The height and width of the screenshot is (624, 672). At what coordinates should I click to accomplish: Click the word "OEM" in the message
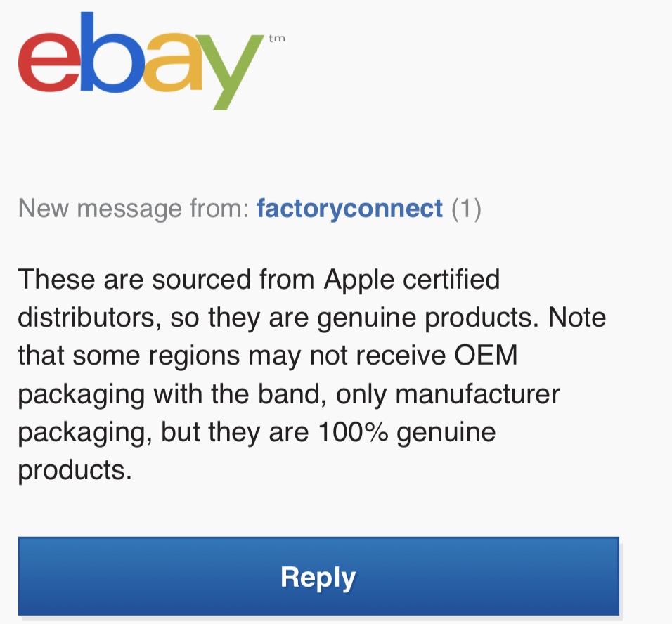point(486,356)
